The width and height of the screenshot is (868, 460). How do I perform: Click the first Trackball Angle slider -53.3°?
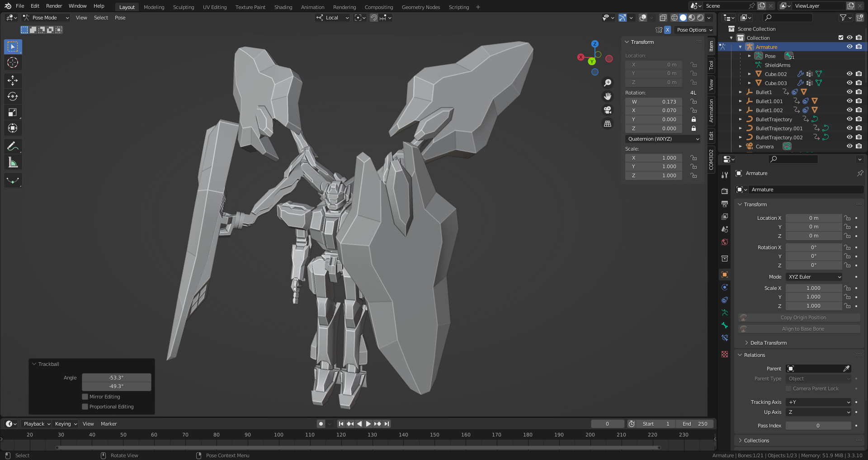(116, 378)
